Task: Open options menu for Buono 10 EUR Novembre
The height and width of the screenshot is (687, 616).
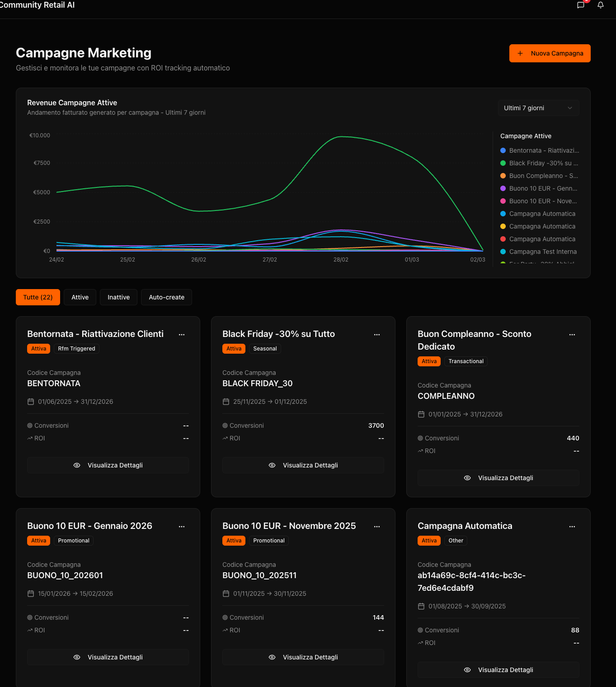Action: click(377, 527)
